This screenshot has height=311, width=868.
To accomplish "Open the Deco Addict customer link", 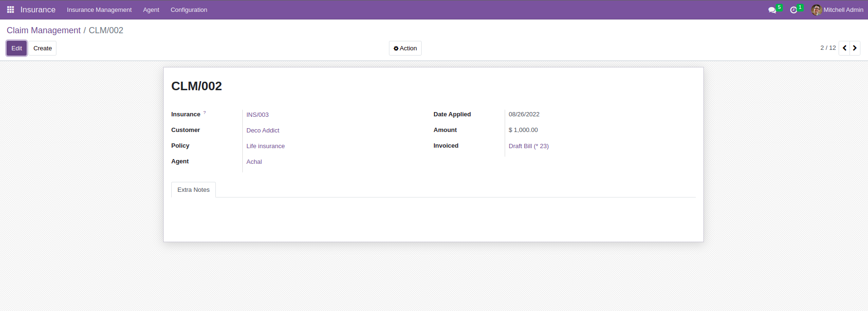I will (x=263, y=131).
